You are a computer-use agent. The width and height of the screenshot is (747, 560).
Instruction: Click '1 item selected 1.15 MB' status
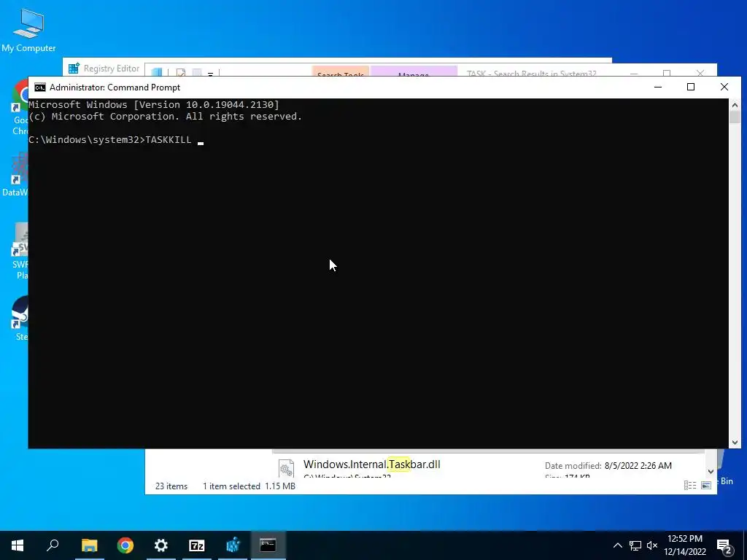(249, 486)
